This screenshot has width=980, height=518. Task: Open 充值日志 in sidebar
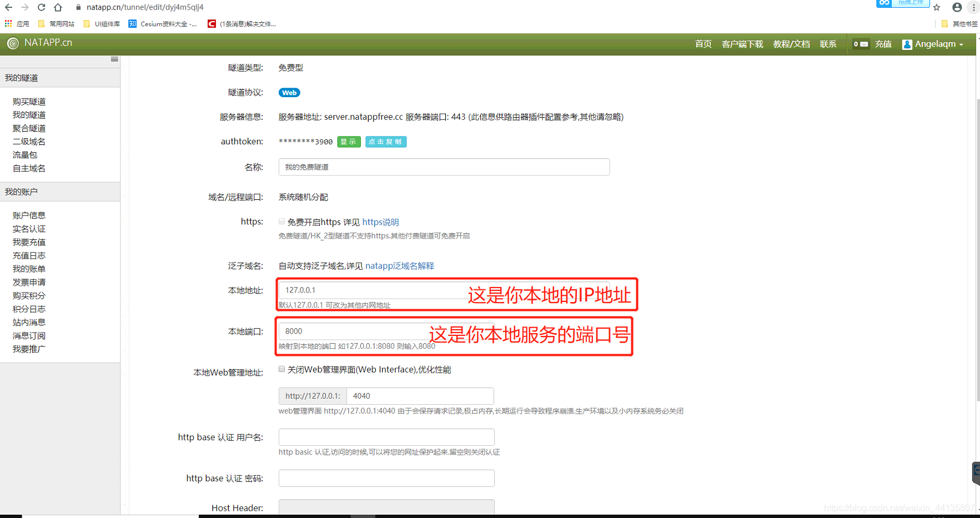click(x=29, y=255)
